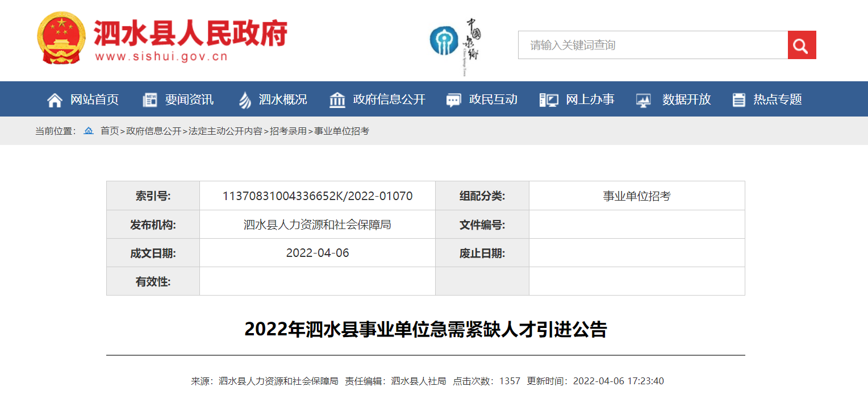Image resolution: width=868 pixels, height=403 pixels.
Task: Click the 成文日期 label cell
Action: (x=153, y=253)
